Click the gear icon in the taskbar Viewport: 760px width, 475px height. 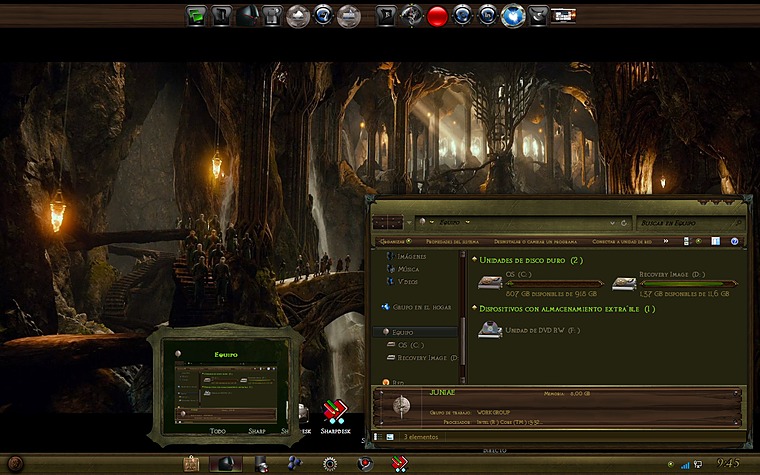329,464
